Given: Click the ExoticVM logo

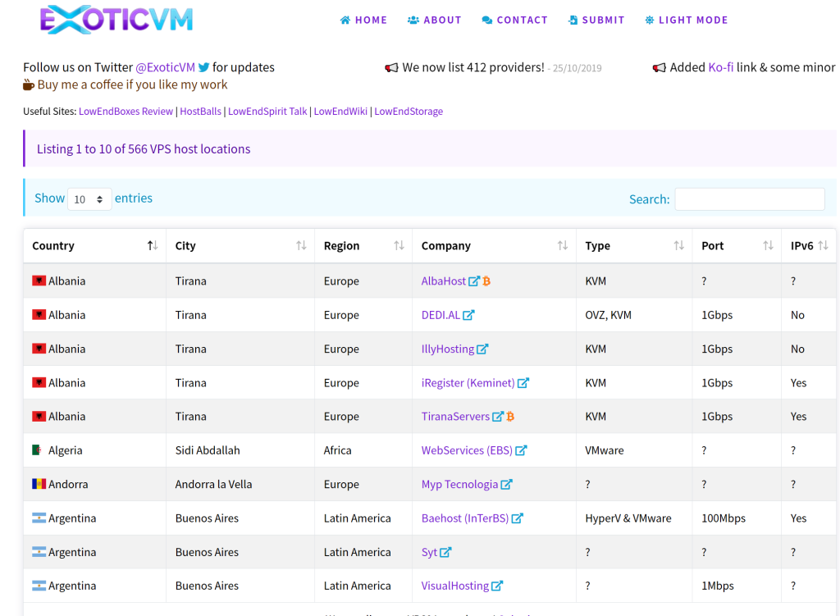Looking at the screenshot, I should click(x=116, y=20).
